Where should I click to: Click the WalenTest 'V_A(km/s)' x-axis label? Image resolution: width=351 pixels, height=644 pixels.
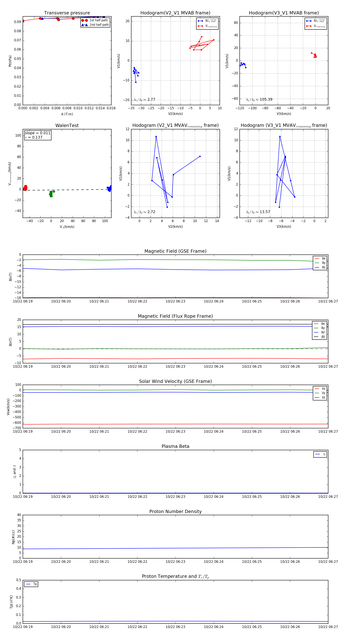click(67, 227)
